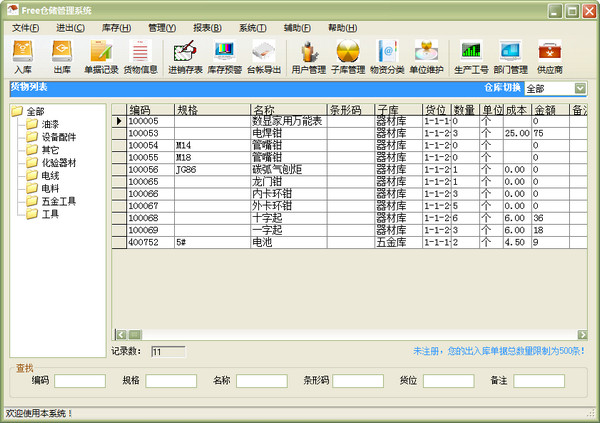Select the 工具 category folder
This screenshot has height=423, width=600.
pos(43,214)
